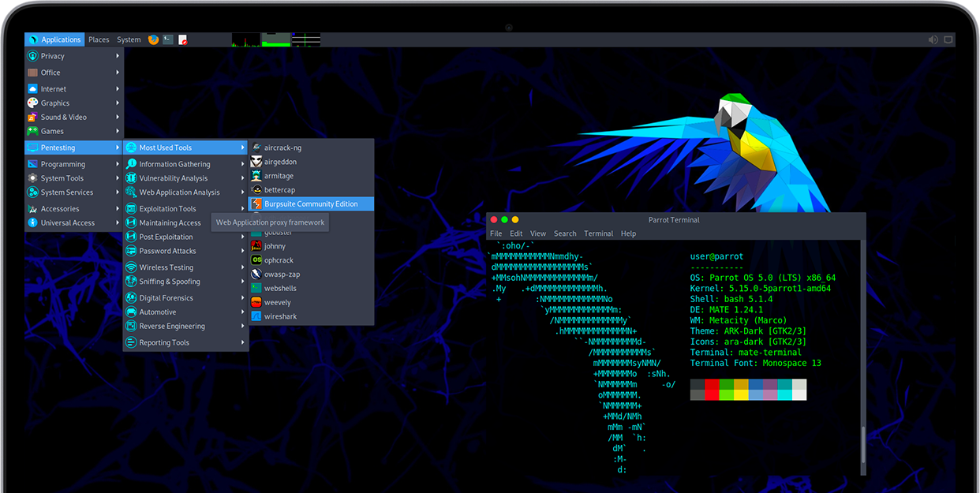Expand the Privacy category arrow
The height and width of the screenshot is (493, 980).
118,56
